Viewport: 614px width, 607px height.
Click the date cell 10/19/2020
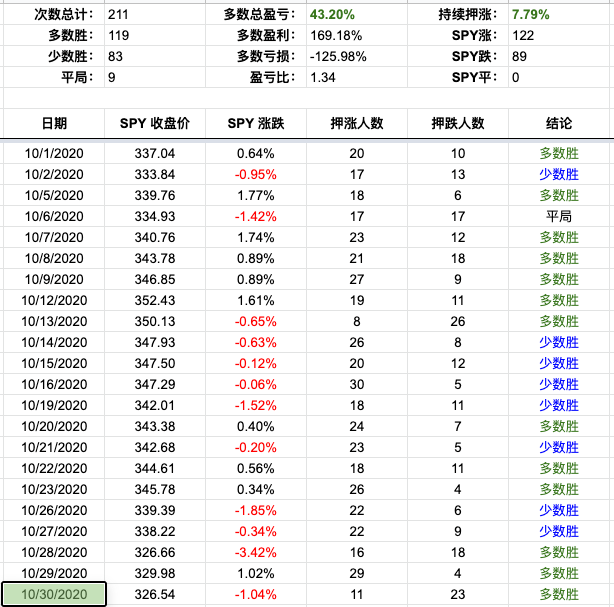(54, 405)
